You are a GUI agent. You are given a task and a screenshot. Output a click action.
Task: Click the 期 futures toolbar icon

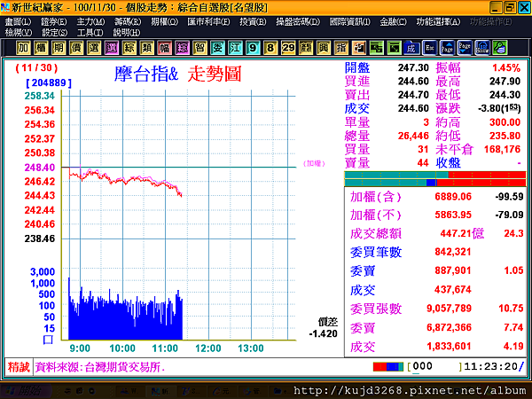(x=59, y=48)
